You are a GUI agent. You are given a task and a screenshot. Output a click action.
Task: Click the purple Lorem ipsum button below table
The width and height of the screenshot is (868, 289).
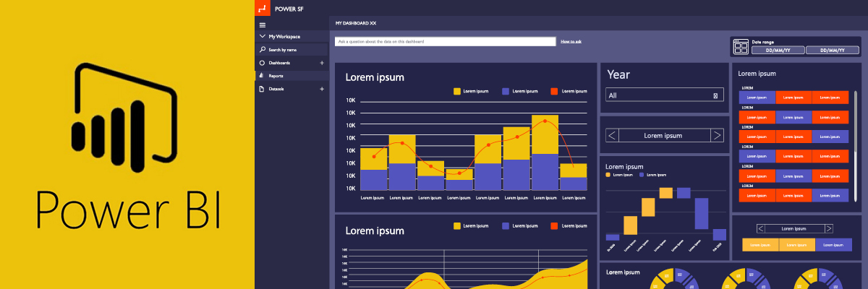(833, 245)
